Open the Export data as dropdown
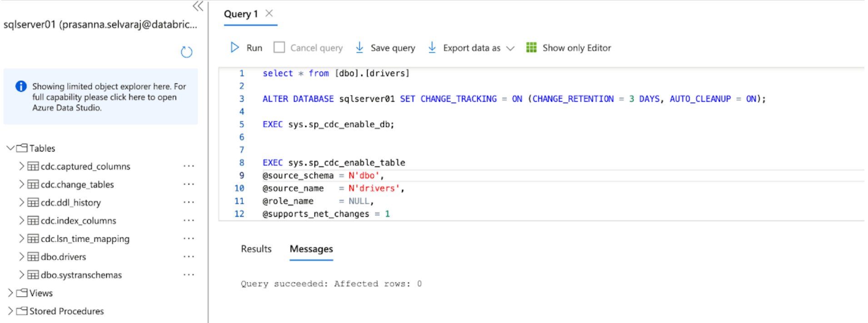868x323 pixels. 510,48
